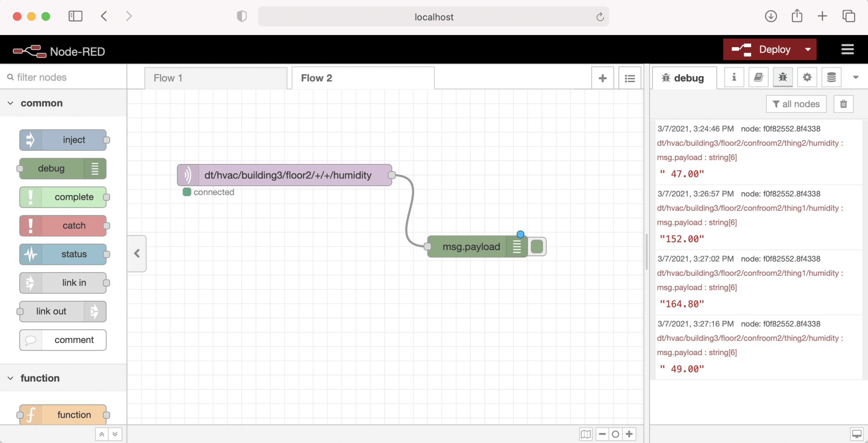The width and height of the screenshot is (868, 443).
Task: Select the Flow 2 tab
Action: pyautogui.click(x=363, y=78)
